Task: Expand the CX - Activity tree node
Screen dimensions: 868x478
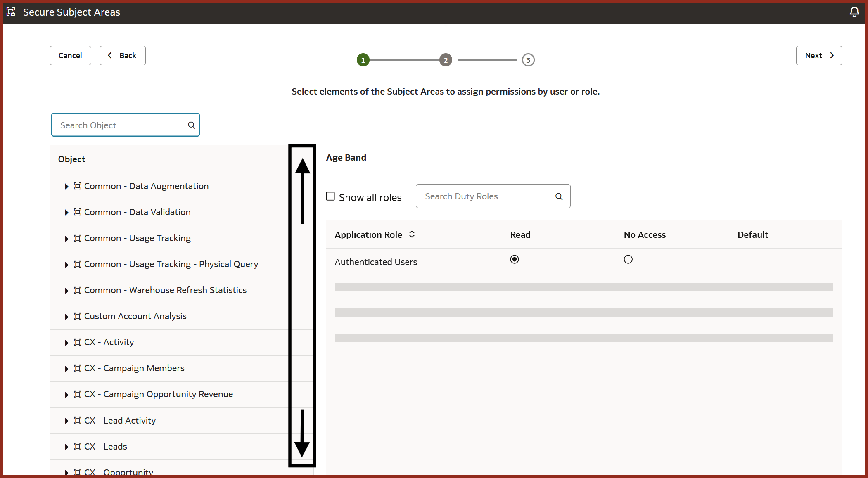Action: 66,343
